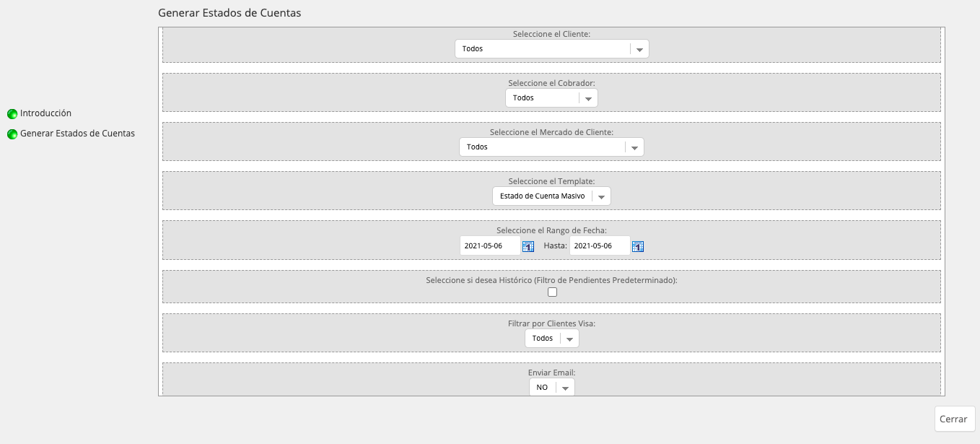This screenshot has width=980, height=444.
Task: Open the Mercado de Cliente dropdown
Action: coord(552,147)
